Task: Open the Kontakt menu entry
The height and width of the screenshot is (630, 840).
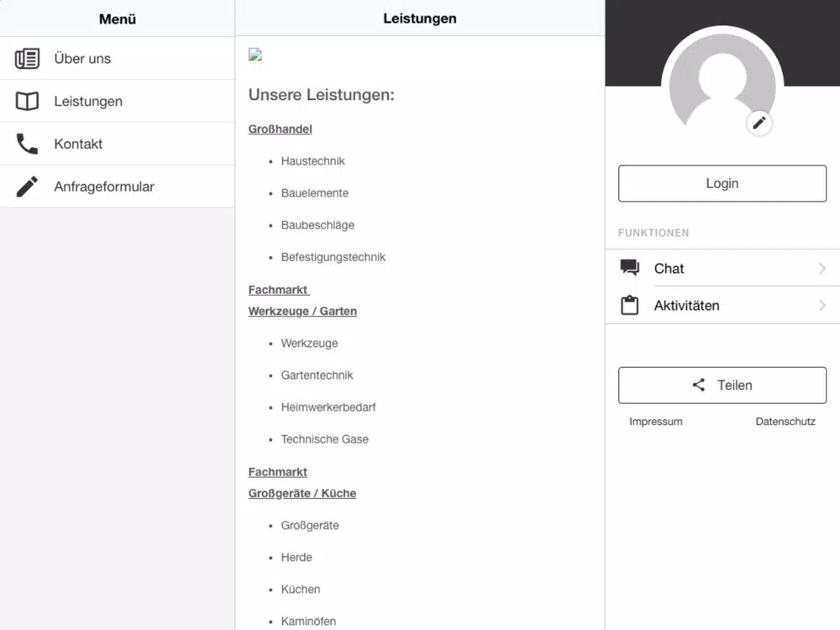Action: pos(118,144)
